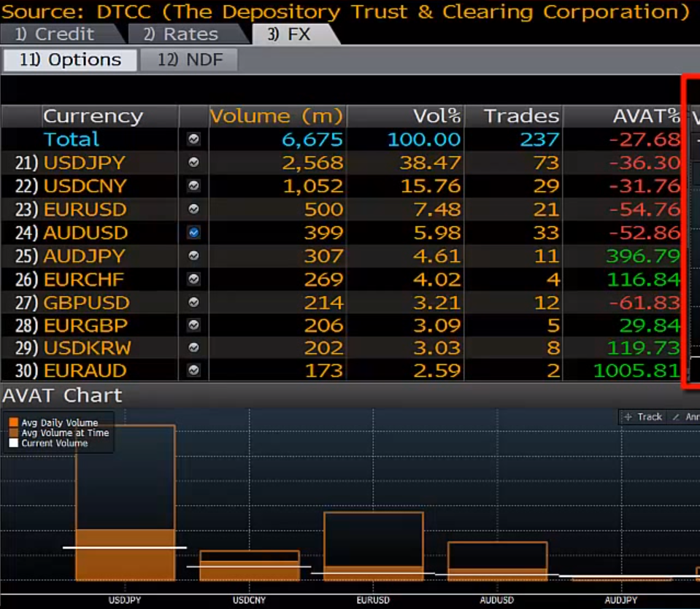This screenshot has width=700, height=609.
Task: Open the 11) Options sub-tab
Action: [x=70, y=60]
